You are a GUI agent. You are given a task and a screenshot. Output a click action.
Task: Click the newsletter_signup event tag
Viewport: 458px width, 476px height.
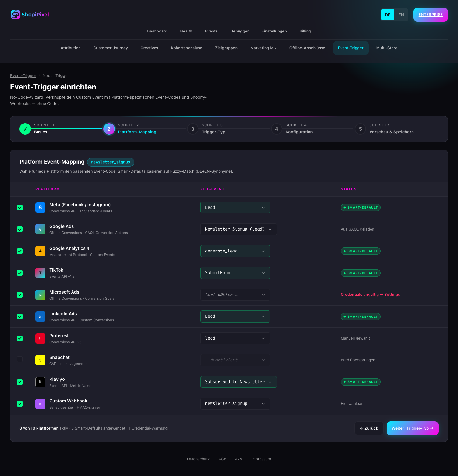111,162
